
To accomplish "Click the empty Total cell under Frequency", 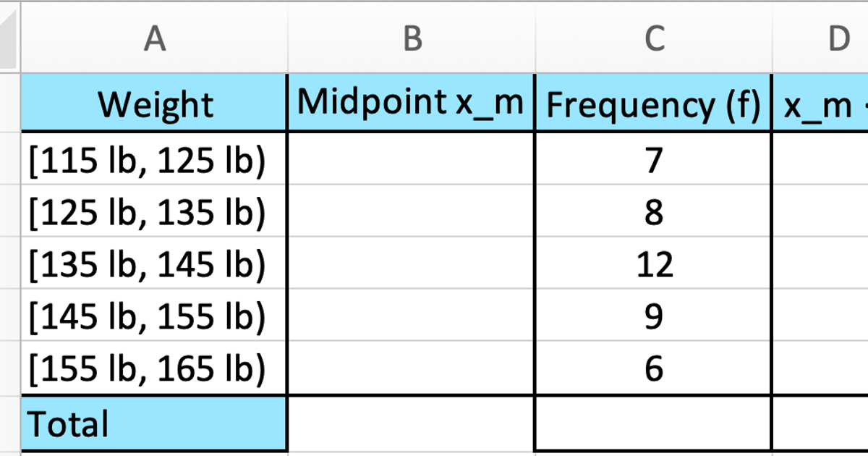I will tap(653, 423).
